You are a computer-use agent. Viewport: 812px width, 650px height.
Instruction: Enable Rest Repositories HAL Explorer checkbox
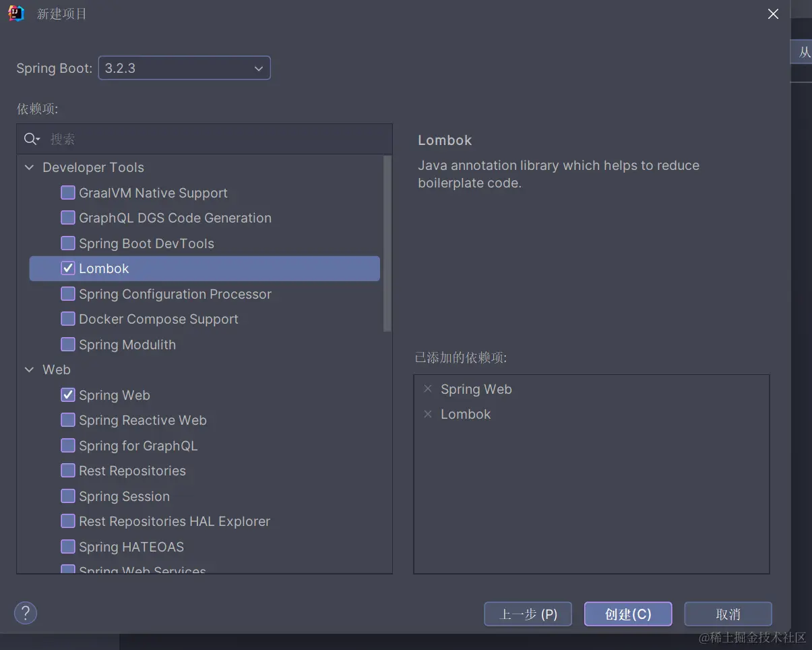[x=68, y=521]
